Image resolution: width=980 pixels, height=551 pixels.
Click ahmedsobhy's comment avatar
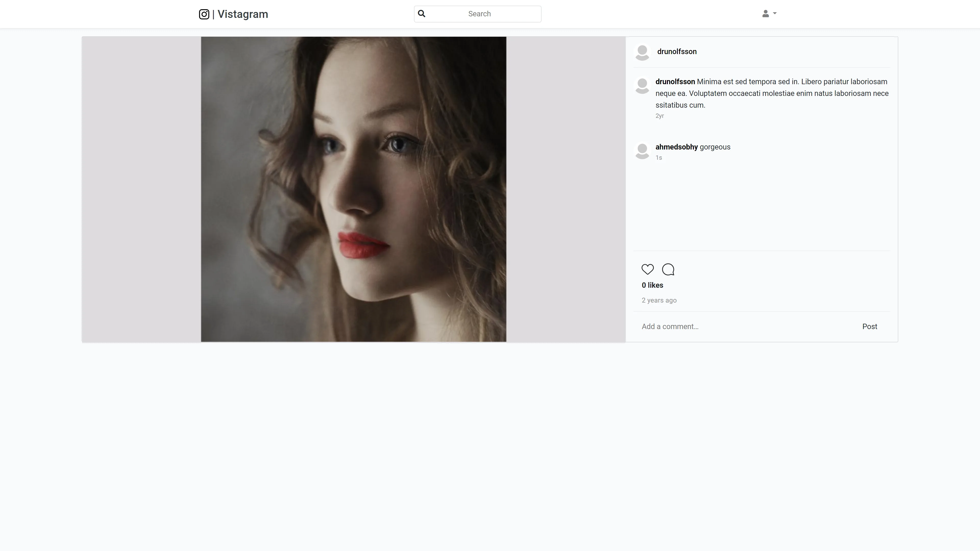click(x=642, y=151)
